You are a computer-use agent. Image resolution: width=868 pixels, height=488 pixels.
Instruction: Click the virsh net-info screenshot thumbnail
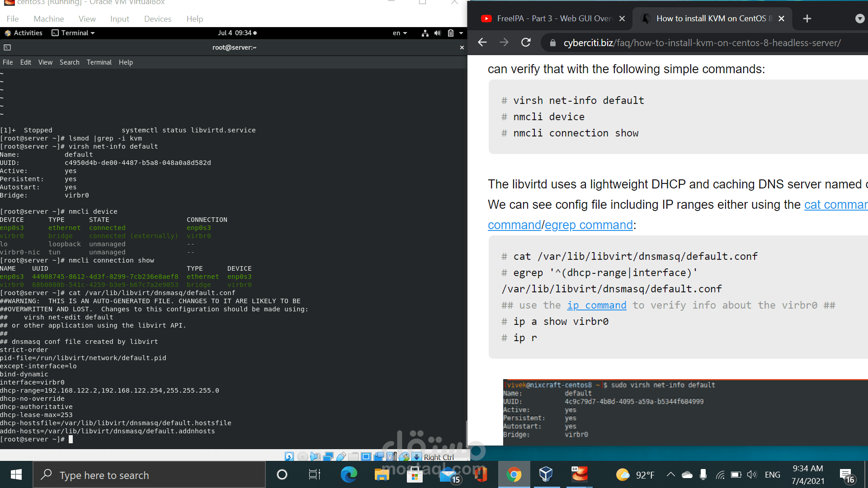coord(685,412)
